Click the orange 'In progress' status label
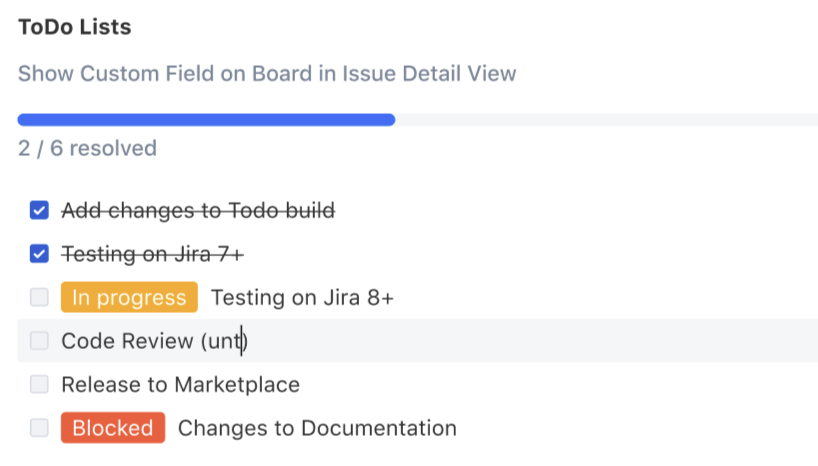The image size is (818, 466). point(129,297)
